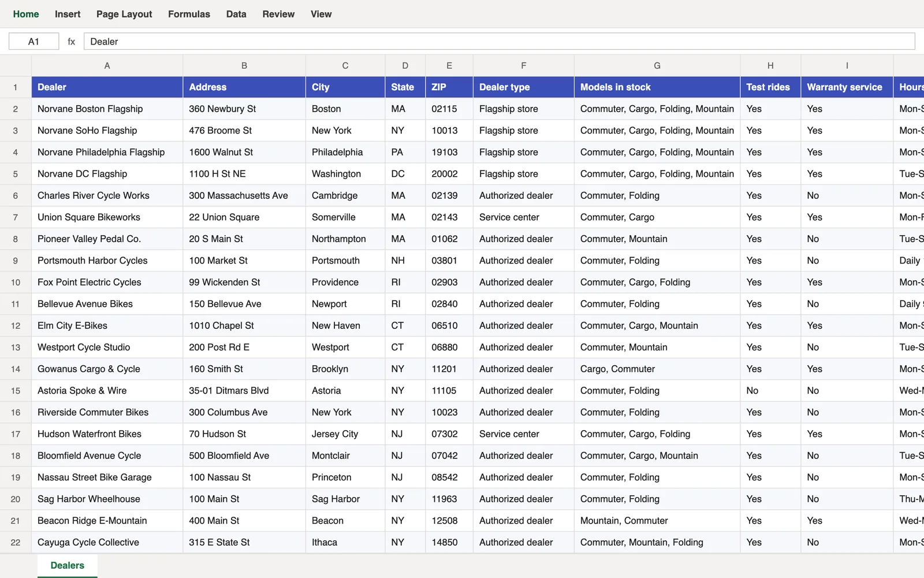924x578 pixels.
Task: Select the Mountain, Commuter models cell
Action: 657,521
